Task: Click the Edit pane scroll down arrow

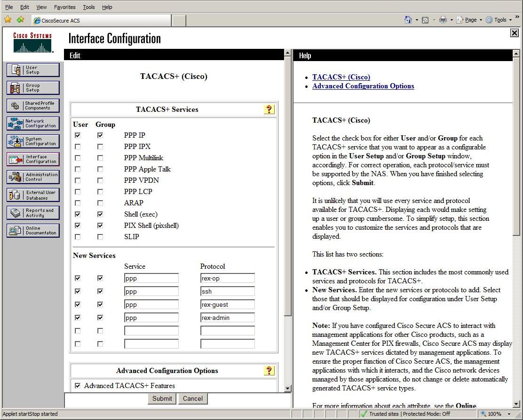Action: click(288, 388)
